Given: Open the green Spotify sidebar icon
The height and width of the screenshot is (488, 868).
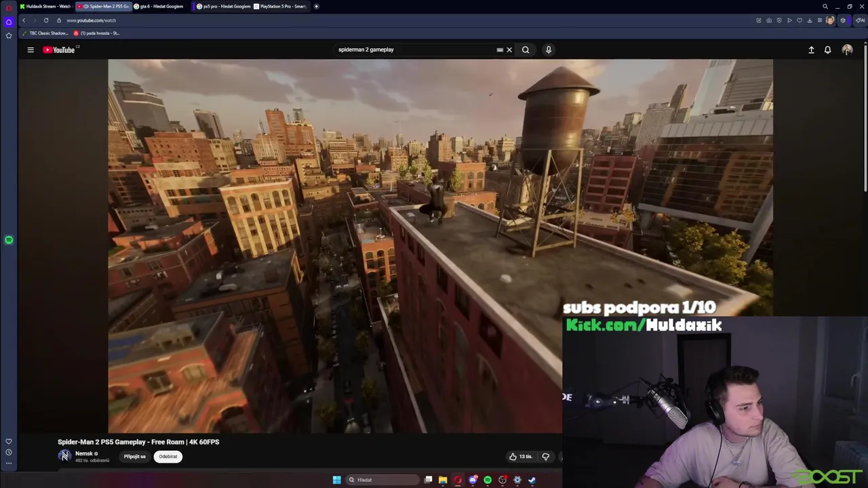Looking at the screenshot, I should [9, 240].
